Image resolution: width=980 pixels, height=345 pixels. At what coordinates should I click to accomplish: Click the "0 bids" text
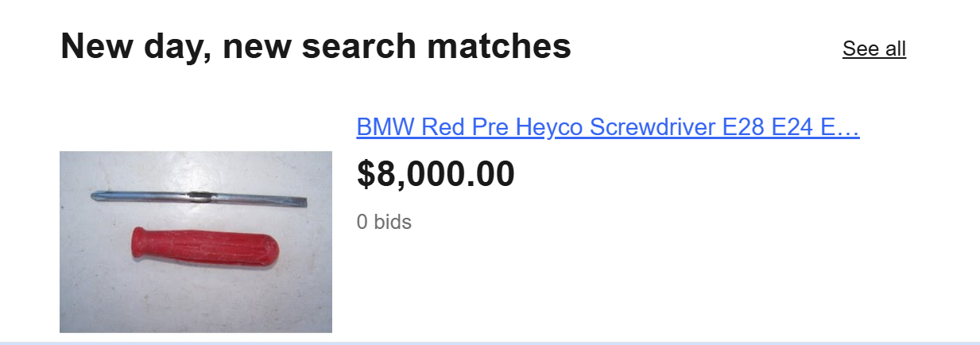[384, 222]
